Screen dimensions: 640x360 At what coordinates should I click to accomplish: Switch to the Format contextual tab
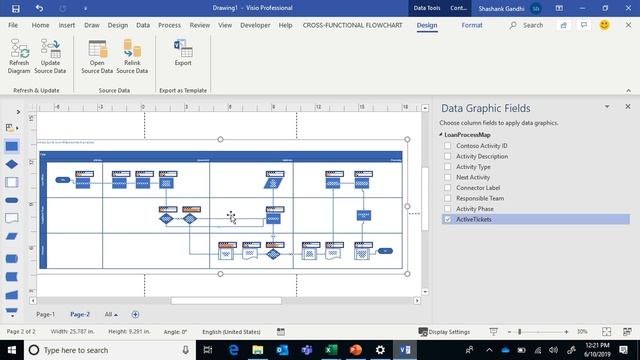tap(472, 25)
